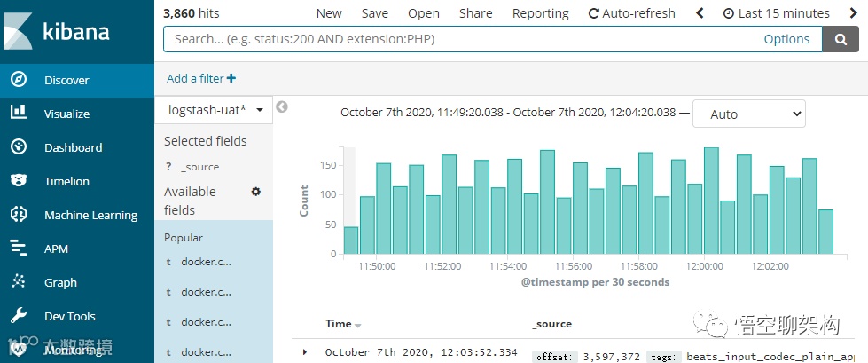
Task: Open Dashboard via gauge icon
Action: [19, 146]
